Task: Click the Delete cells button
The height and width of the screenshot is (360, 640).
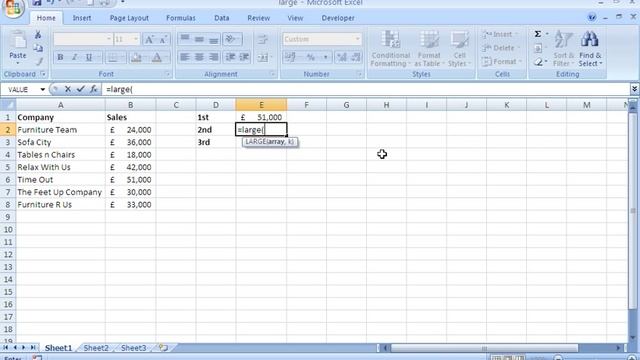Action: [501, 48]
